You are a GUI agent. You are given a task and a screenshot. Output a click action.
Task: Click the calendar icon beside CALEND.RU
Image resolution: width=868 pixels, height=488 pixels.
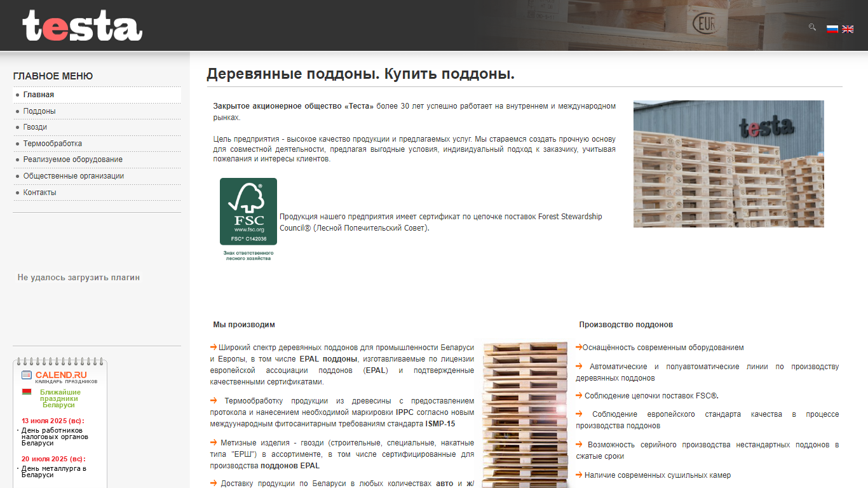point(27,375)
